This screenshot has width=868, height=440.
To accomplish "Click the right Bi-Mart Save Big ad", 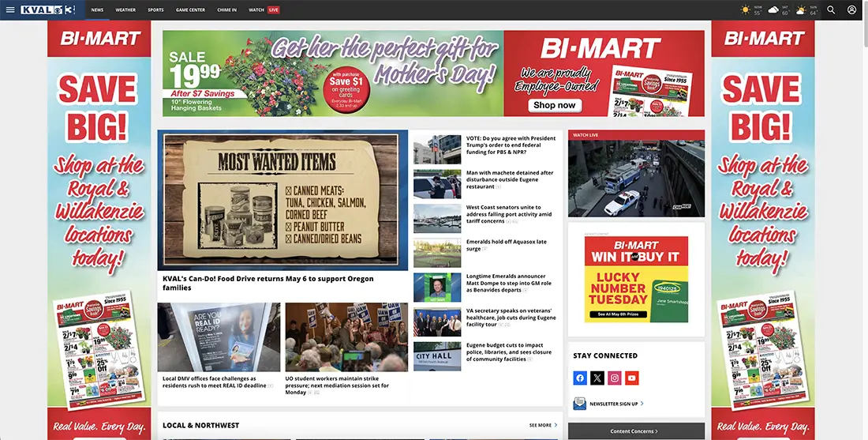I will [763, 230].
